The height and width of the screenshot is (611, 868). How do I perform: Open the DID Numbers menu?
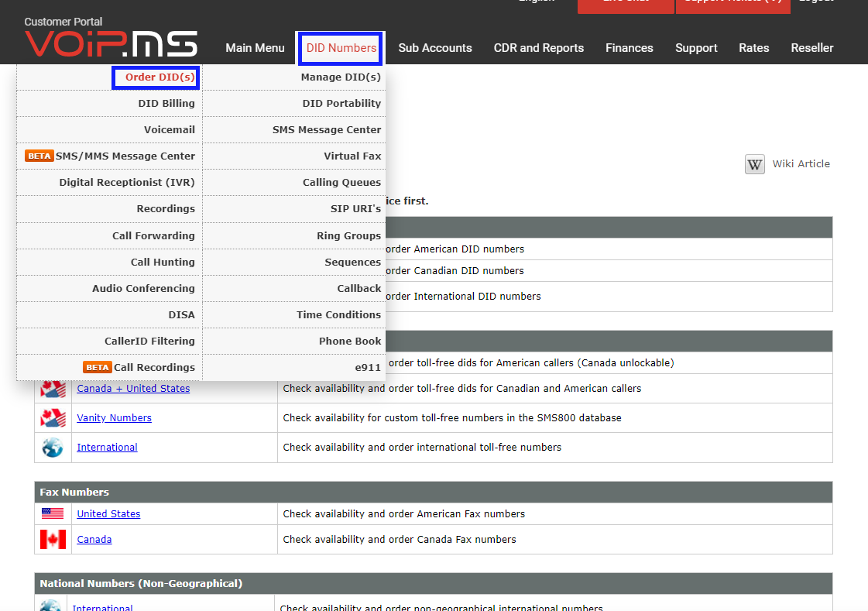point(341,48)
